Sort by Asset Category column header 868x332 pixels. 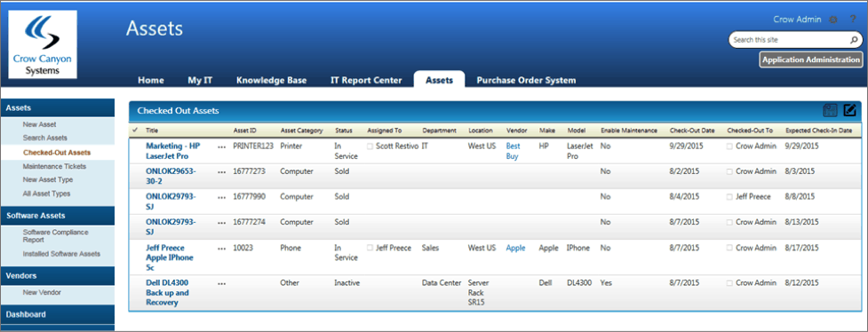tap(302, 130)
